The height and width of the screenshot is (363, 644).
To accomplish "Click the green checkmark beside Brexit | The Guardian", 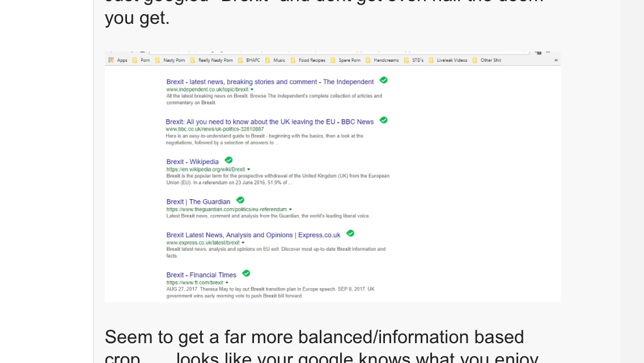I will [x=240, y=200].
